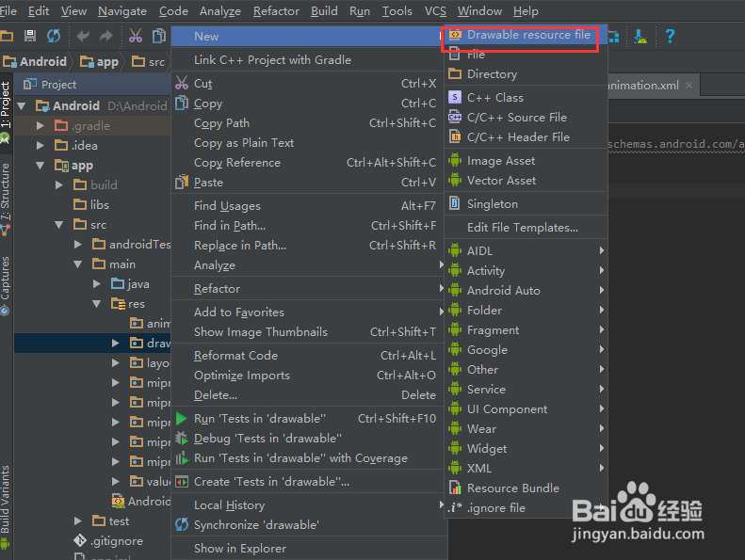Select Singleton template entry

click(526, 204)
